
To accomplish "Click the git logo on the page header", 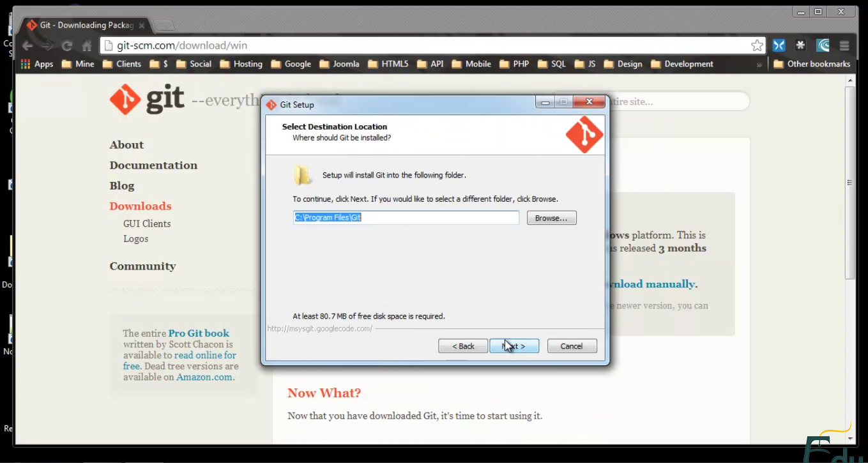I will 147,100.
